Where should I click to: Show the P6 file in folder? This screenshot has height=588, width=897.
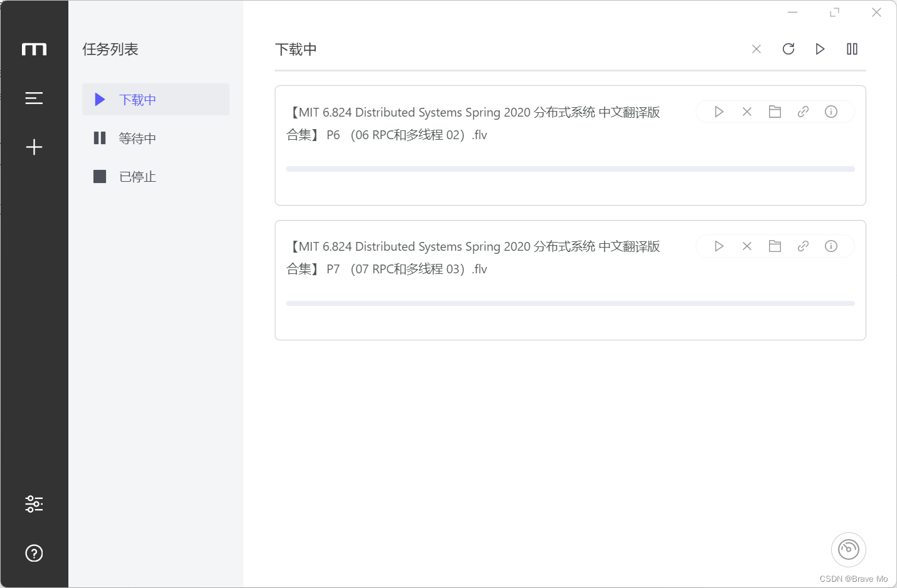(775, 112)
